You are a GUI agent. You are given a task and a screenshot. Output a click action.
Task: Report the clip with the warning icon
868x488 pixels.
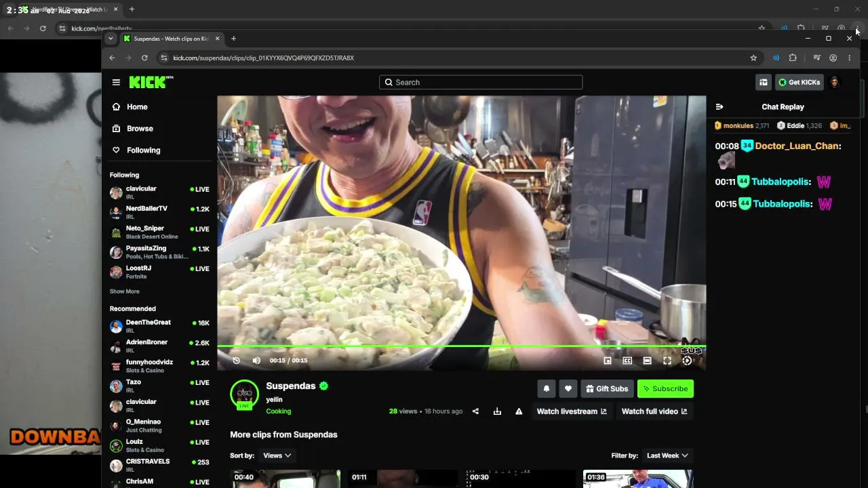point(519,411)
